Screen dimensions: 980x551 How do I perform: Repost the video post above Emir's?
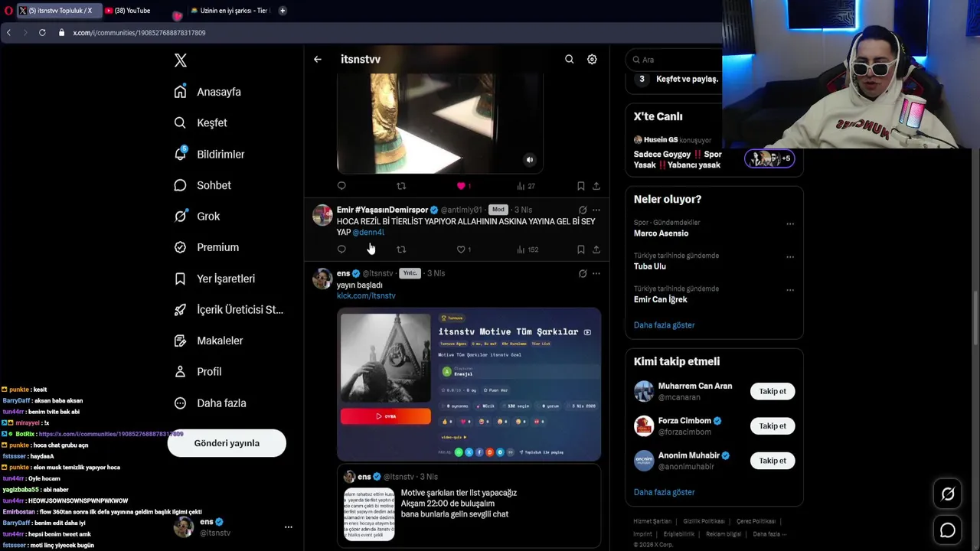tap(401, 186)
